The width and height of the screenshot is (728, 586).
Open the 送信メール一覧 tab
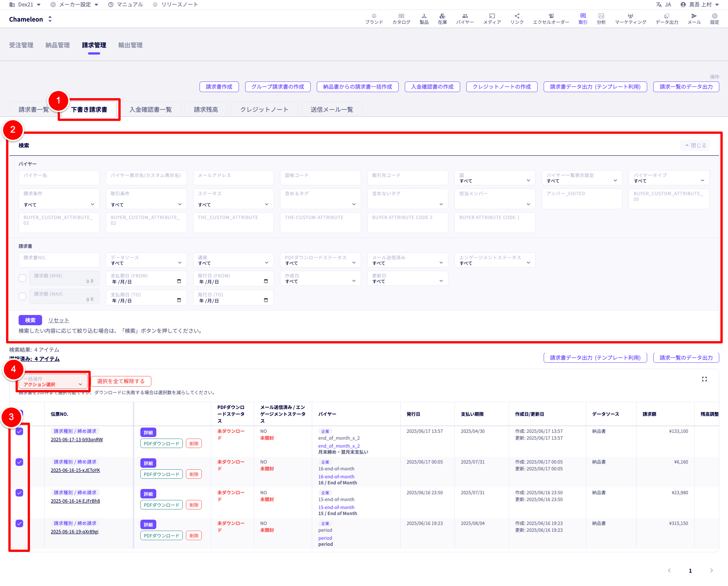click(x=332, y=110)
